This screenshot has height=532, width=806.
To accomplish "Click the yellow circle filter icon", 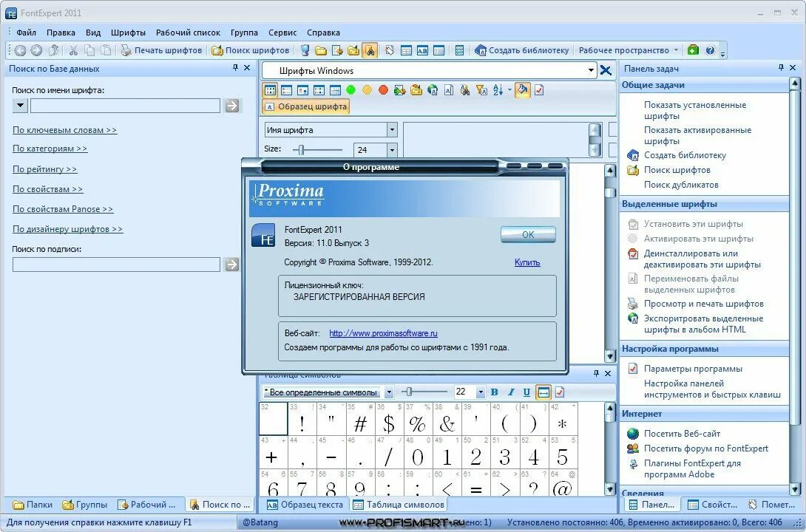I will pos(367,90).
